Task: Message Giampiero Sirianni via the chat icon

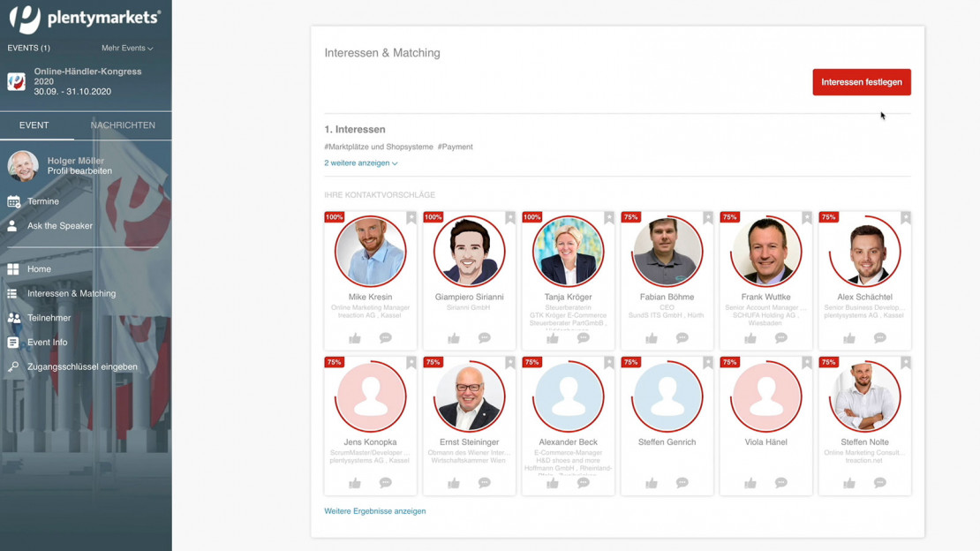Action: (x=485, y=338)
